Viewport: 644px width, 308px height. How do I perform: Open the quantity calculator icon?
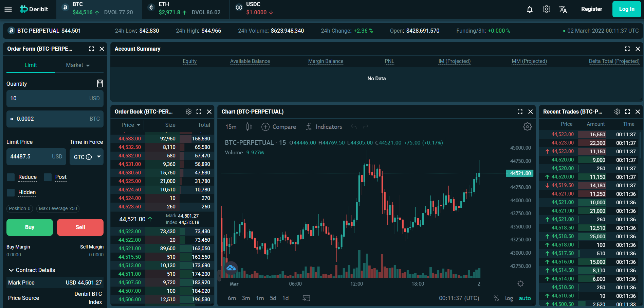tap(100, 84)
